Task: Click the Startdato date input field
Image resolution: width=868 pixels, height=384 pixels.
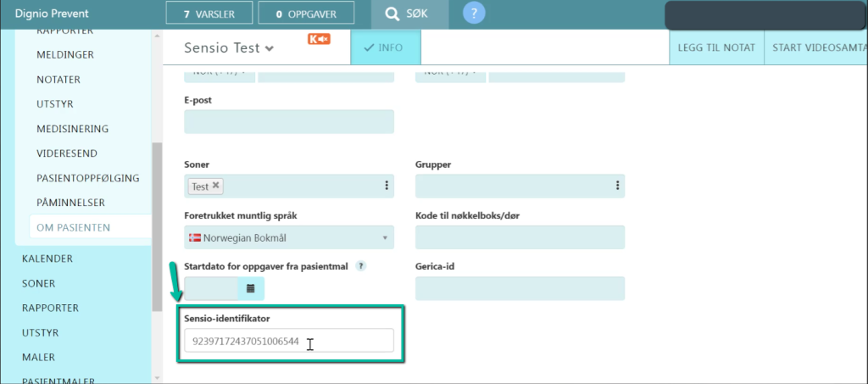Action: [x=211, y=288]
